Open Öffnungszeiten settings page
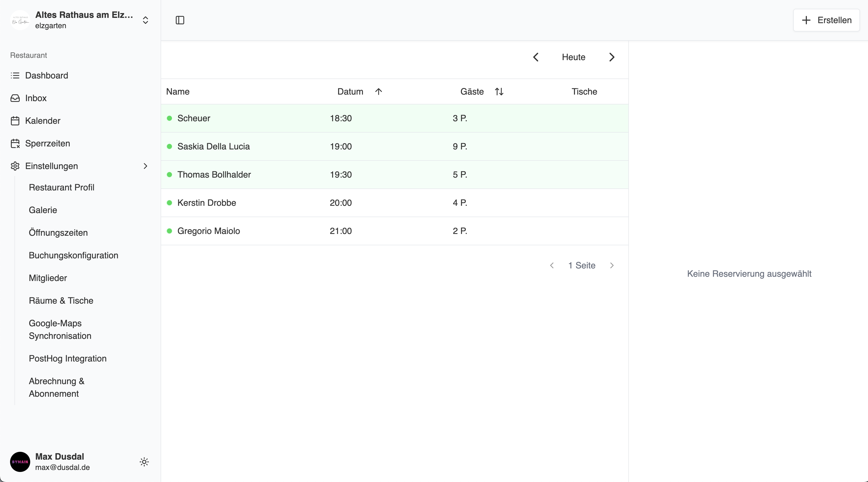 point(58,233)
